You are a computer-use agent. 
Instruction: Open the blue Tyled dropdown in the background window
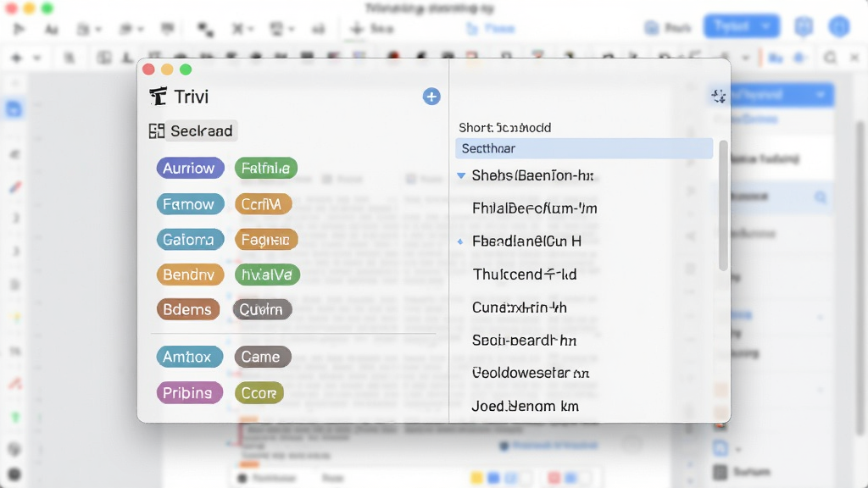pos(741,26)
